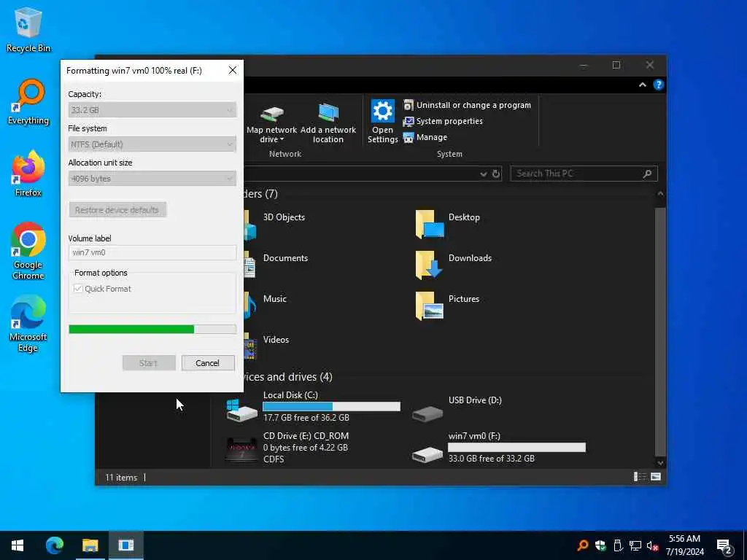Image resolution: width=747 pixels, height=560 pixels.
Task: Open Google Chrome desktop shortcut
Action: pyautogui.click(x=28, y=251)
